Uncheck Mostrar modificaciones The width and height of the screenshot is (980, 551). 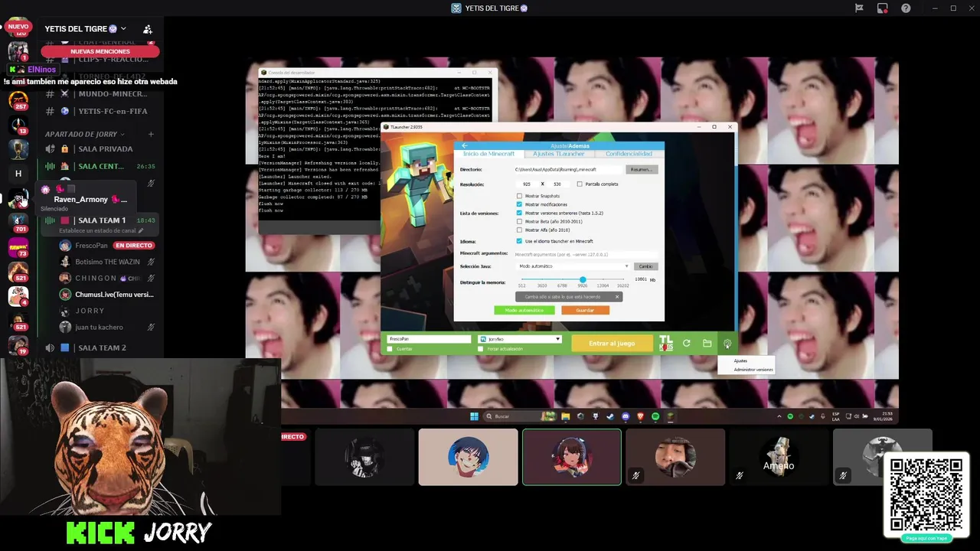pos(519,204)
